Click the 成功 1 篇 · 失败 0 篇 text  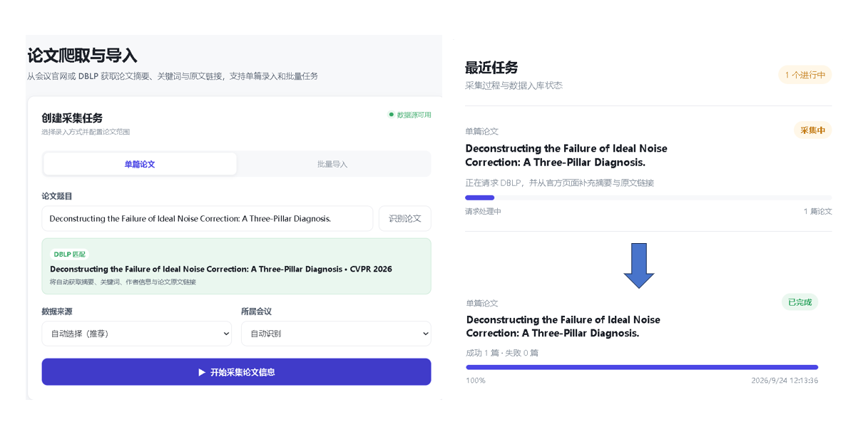pos(502,353)
